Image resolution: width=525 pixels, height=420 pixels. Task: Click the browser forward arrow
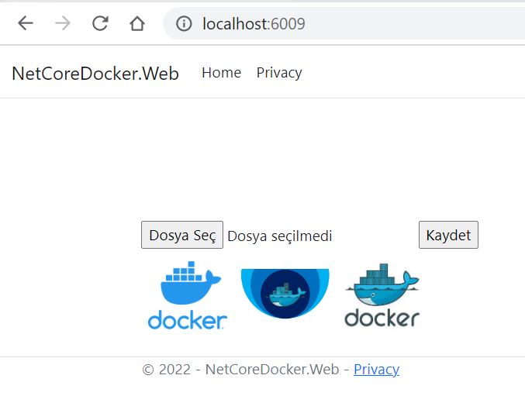tap(63, 23)
